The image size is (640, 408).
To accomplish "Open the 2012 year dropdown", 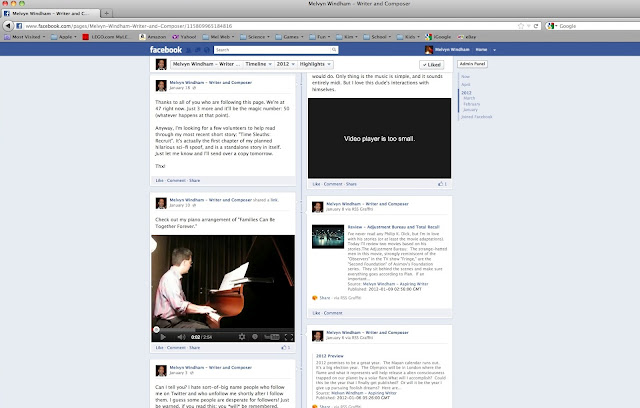I will point(285,64).
